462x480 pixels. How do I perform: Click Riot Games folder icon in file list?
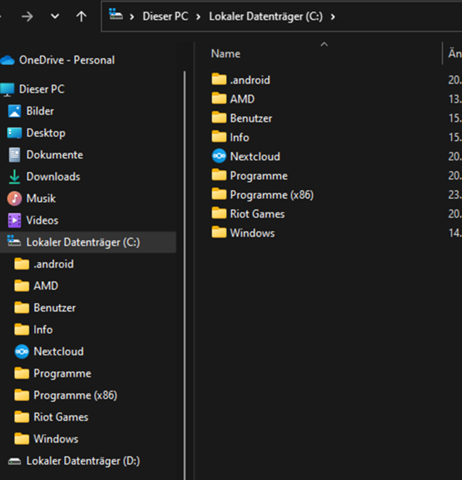click(219, 213)
